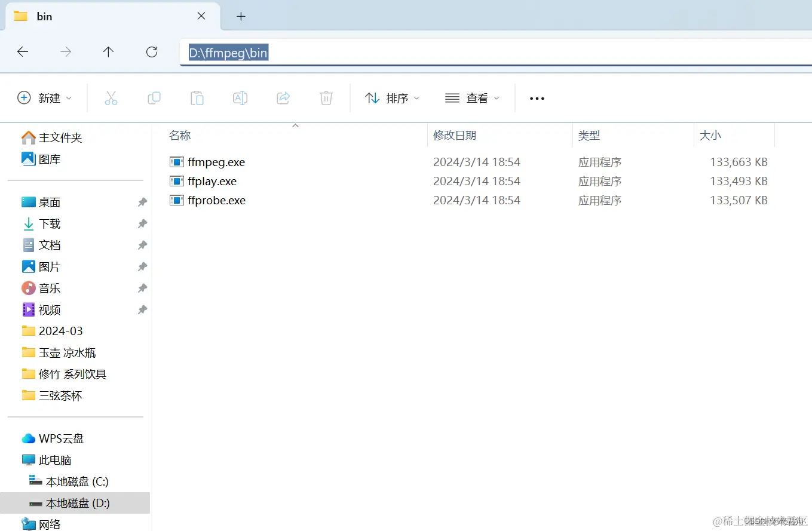This screenshot has width=812, height=531.
Task: Open a new tab with plus button
Action: 241,16
